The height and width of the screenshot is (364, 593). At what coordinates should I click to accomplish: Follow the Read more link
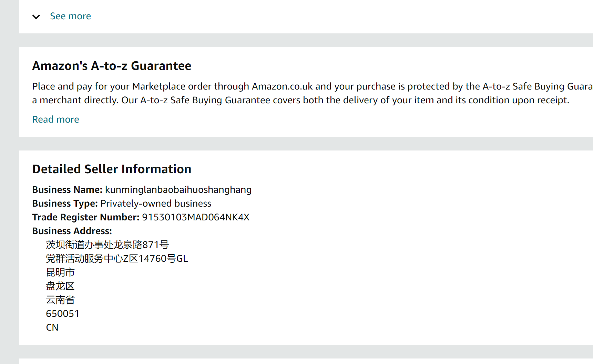(x=55, y=119)
